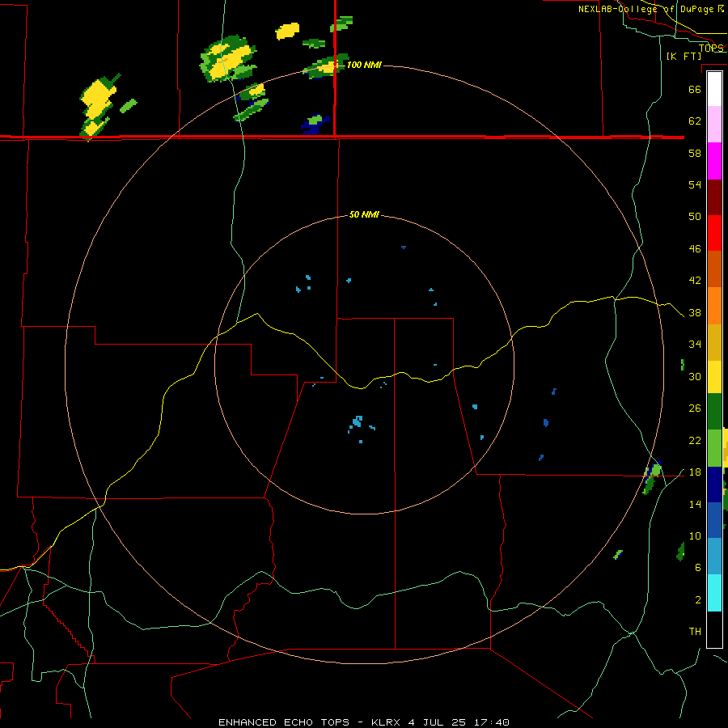Click the "ENHANCED ECHO TOPS" title text
Viewport: 728px width, 728px height.
pyautogui.click(x=284, y=722)
